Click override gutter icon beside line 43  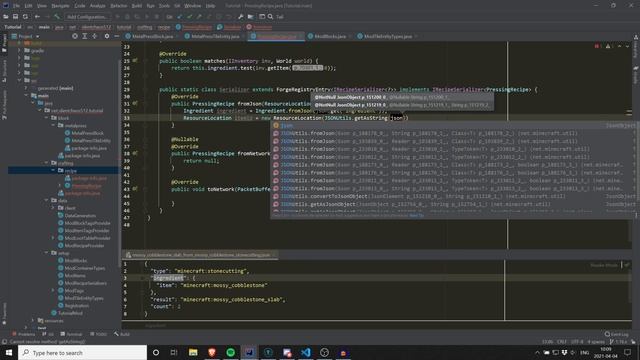coord(135,189)
